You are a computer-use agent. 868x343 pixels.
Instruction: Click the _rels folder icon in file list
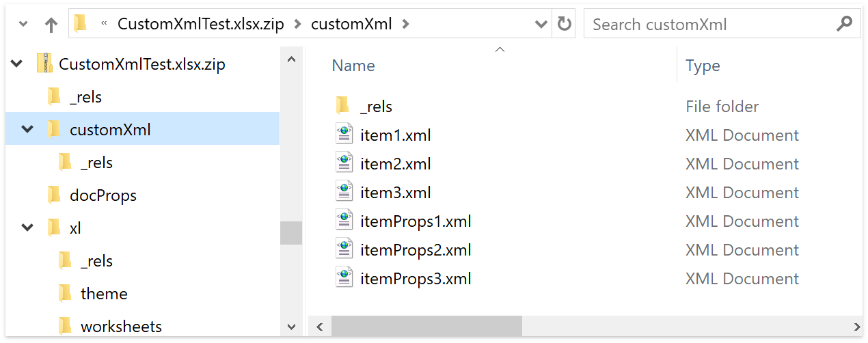tap(343, 107)
